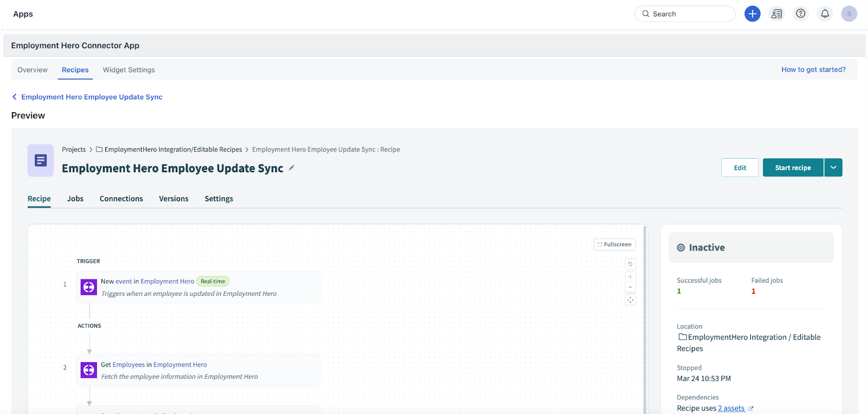Zoom out with the minus canvas control
Screen dimensions: 868x414
[630, 287]
